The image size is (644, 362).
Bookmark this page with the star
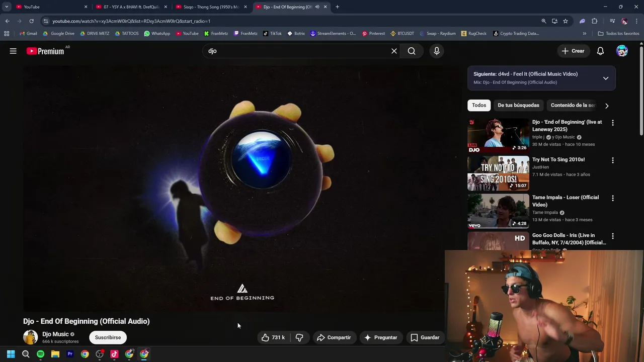click(566, 21)
